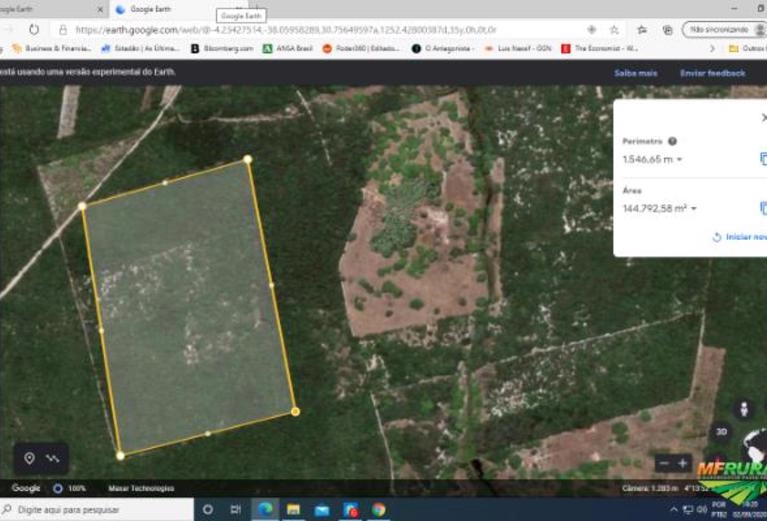Switch the map view to 3D

(722, 431)
